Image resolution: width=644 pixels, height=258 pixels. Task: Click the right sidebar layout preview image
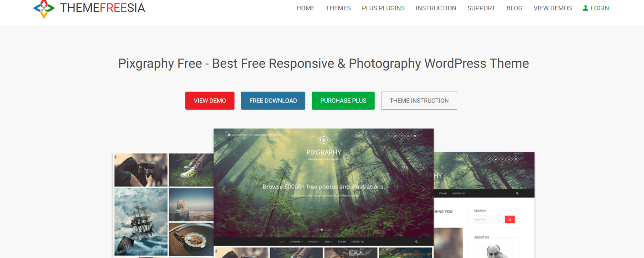click(x=484, y=205)
